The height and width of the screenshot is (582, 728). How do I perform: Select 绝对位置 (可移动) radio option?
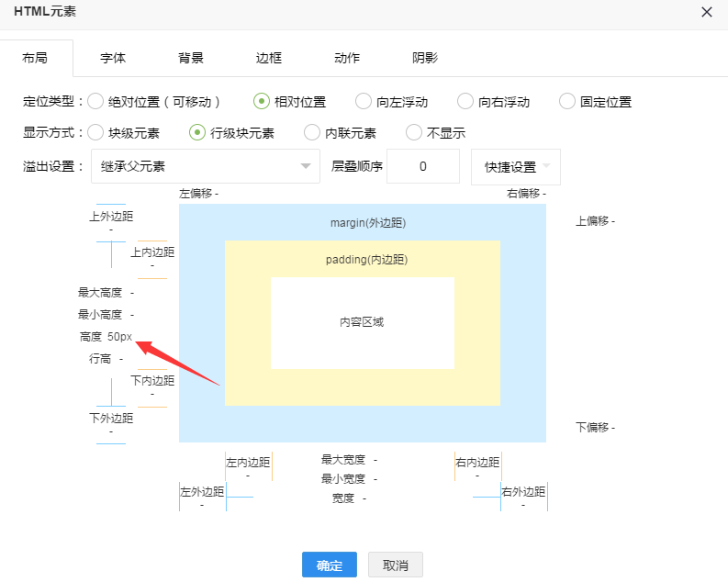tap(96, 102)
